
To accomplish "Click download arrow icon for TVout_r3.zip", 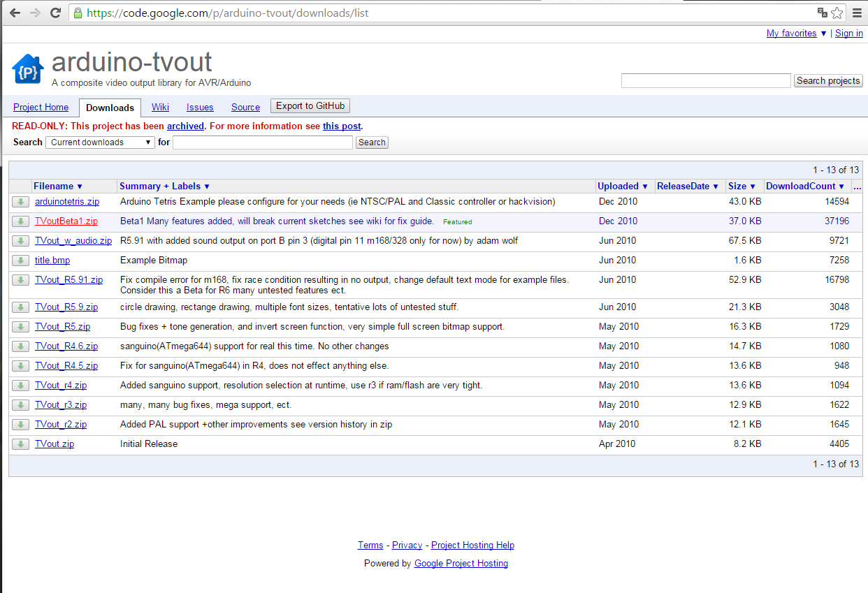I will tap(20, 405).
